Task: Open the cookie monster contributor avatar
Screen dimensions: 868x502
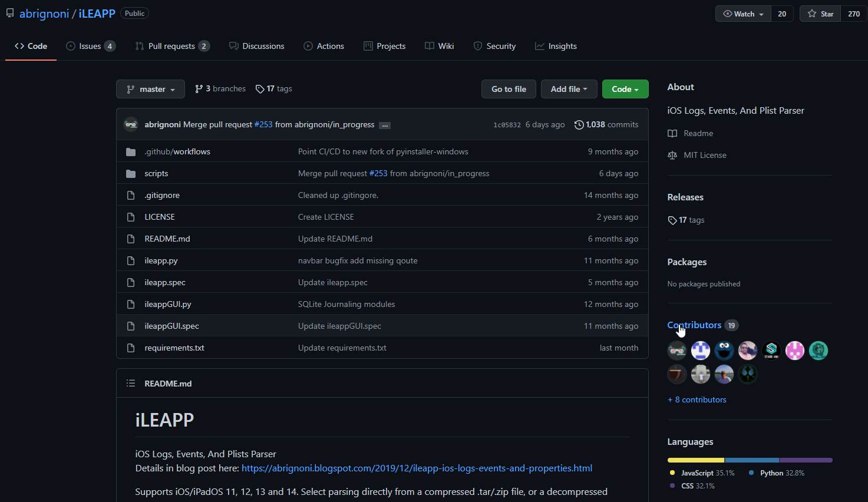Action: 724,351
